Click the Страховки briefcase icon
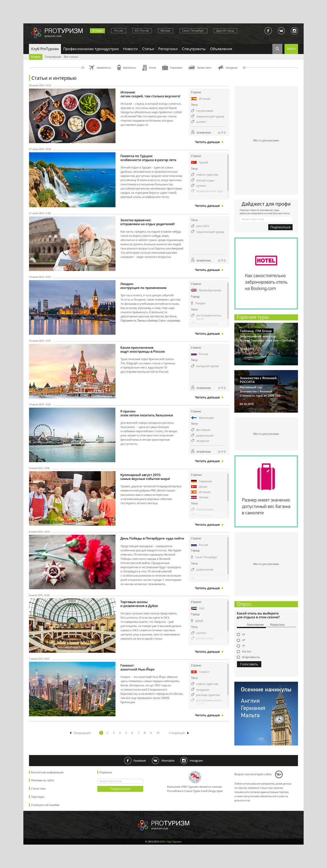 click(x=165, y=68)
